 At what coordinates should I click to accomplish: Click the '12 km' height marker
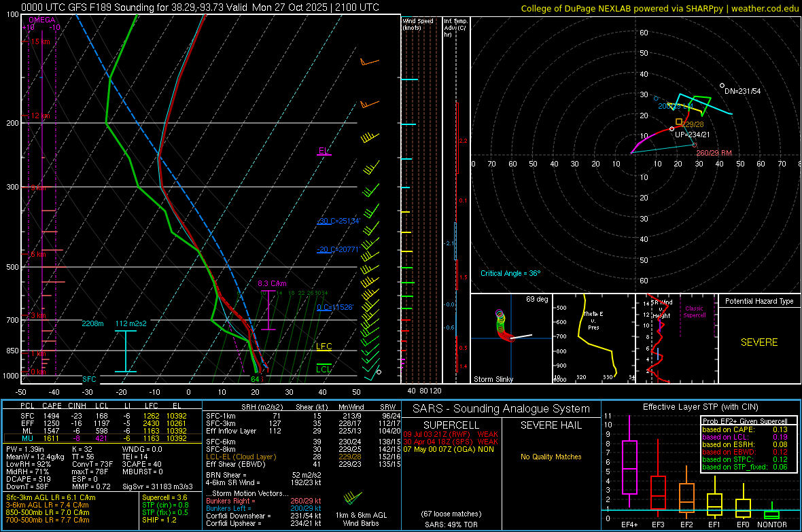click(x=40, y=116)
